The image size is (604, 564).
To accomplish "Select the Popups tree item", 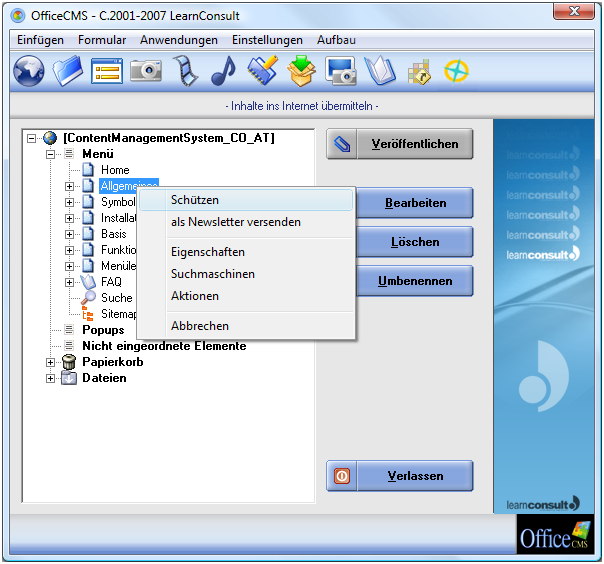I will [103, 330].
